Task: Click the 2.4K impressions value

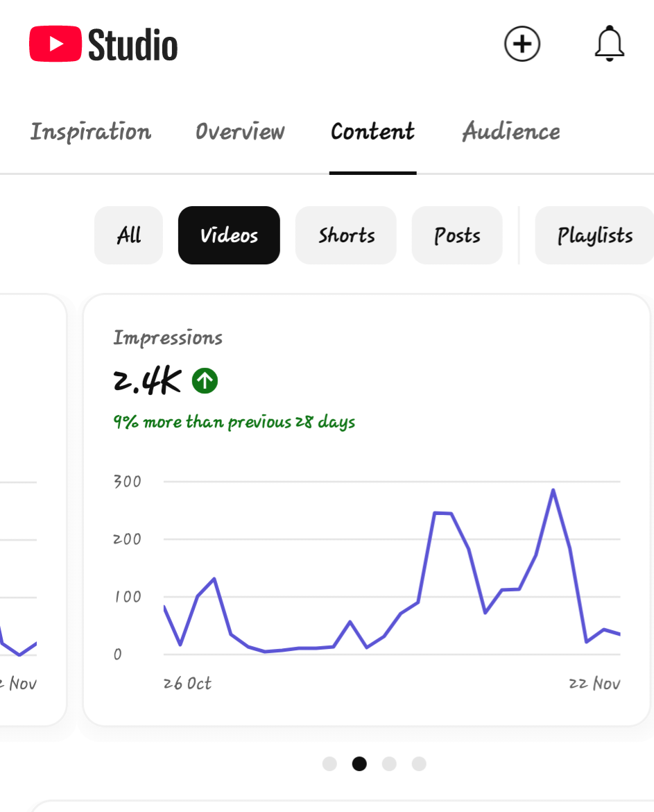Action: pos(147,380)
